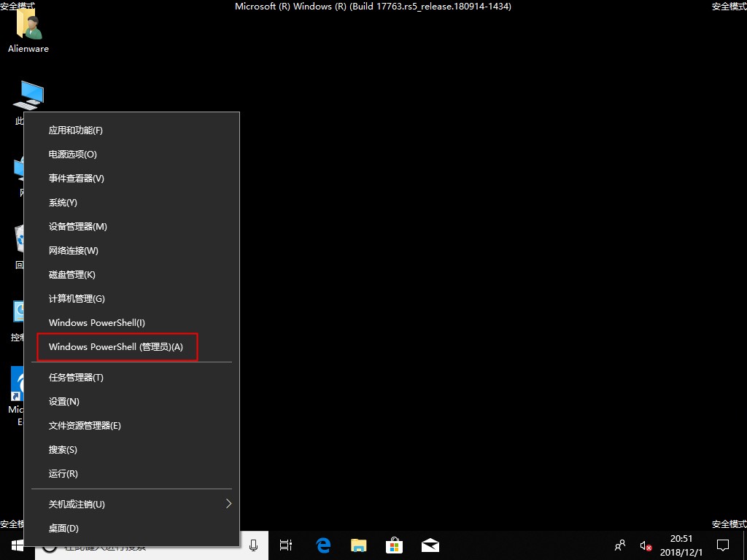
Task: Select Windows PowerShell (管理员)(A)
Action: click(116, 346)
